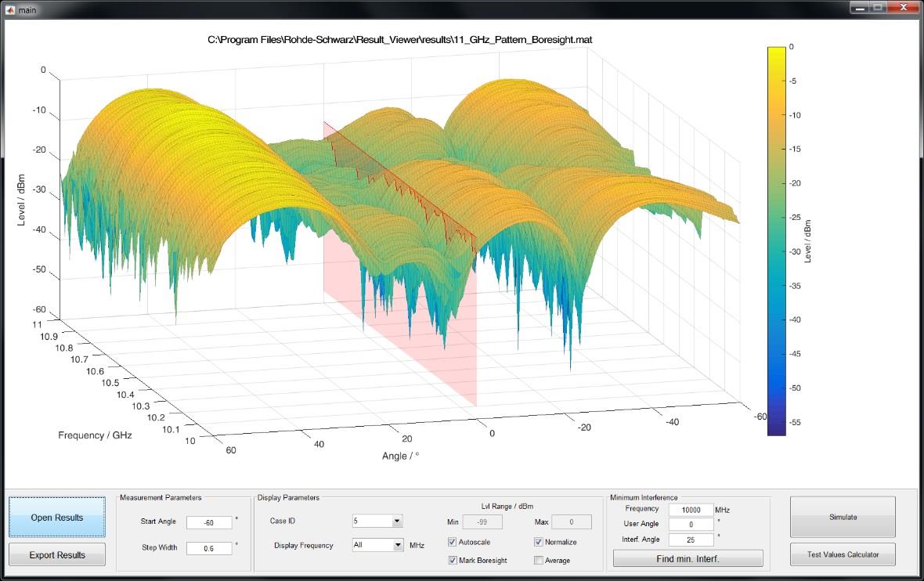Click Find min. Interf. button

pyautogui.click(x=688, y=558)
